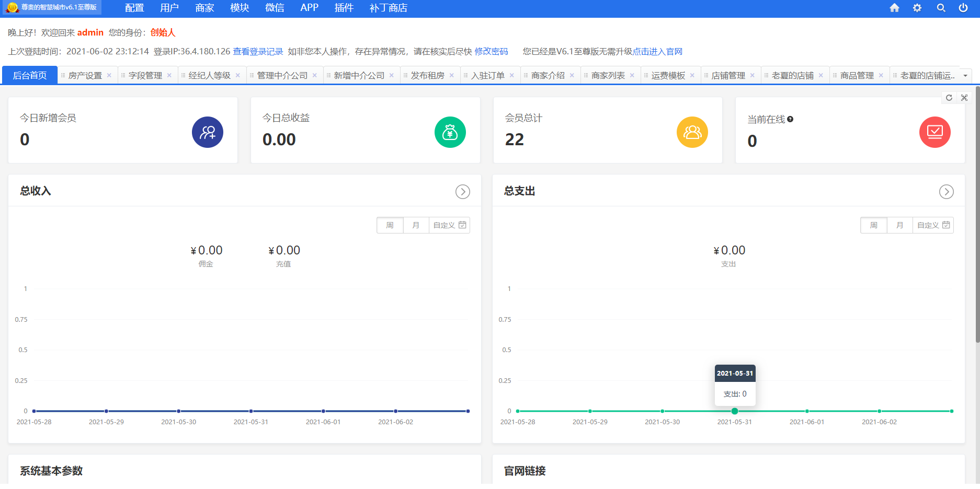Close the 管理中介公司 tab
Viewport: 980px width, 489px height.
click(x=315, y=75)
